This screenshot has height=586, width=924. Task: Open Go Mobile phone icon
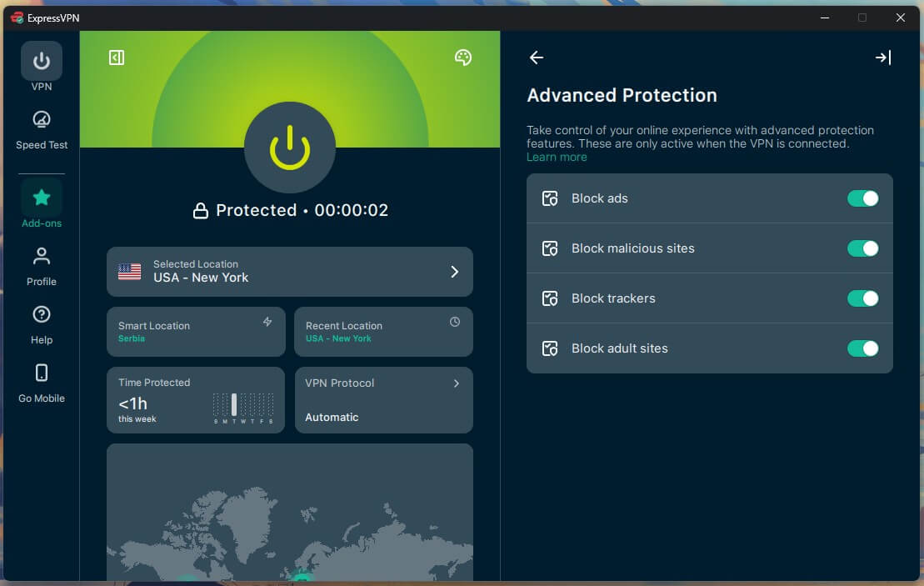point(42,373)
